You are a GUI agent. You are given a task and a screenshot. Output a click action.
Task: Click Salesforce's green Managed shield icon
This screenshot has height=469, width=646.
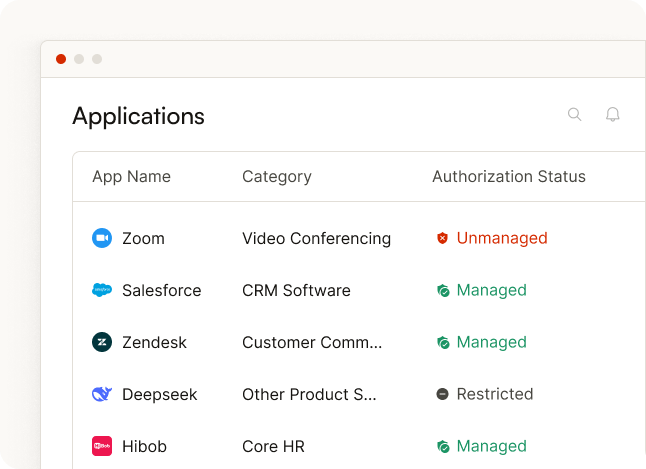click(443, 291)
